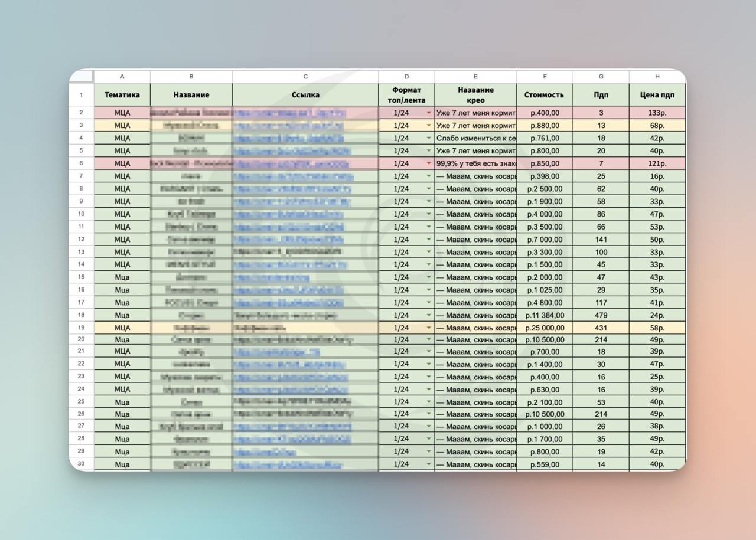Click the price cell "24р."
The width and height of the screenshot is (756, 540).
[657, 315]
